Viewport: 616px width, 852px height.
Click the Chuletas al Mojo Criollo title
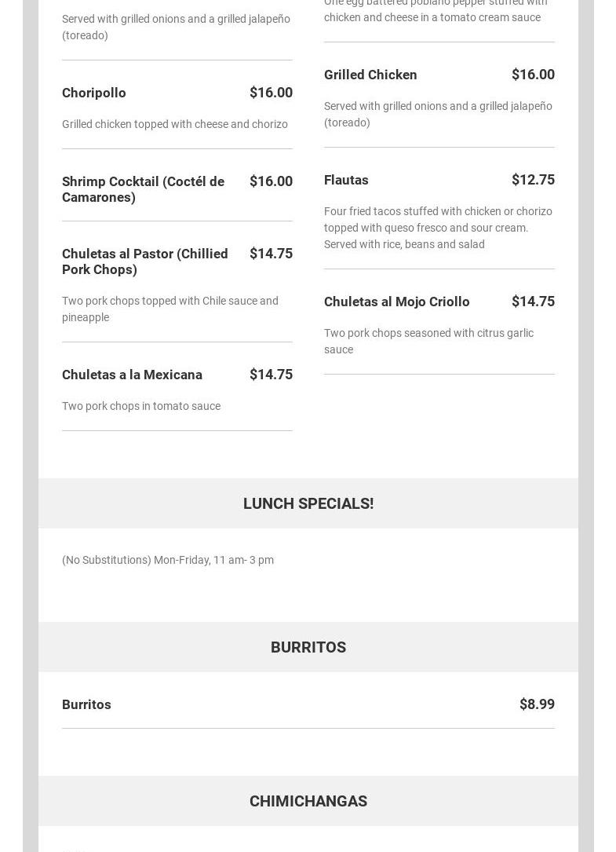[396, 302]
